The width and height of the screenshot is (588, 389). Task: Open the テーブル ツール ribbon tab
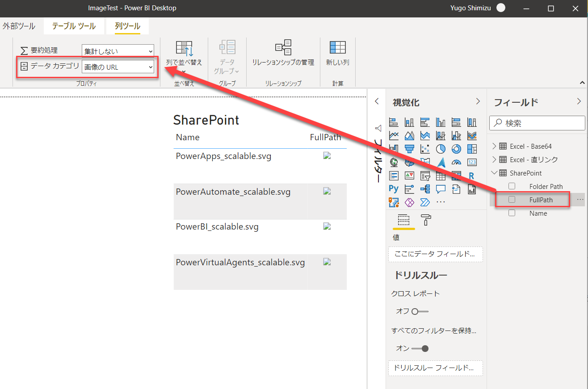(74, 26)
